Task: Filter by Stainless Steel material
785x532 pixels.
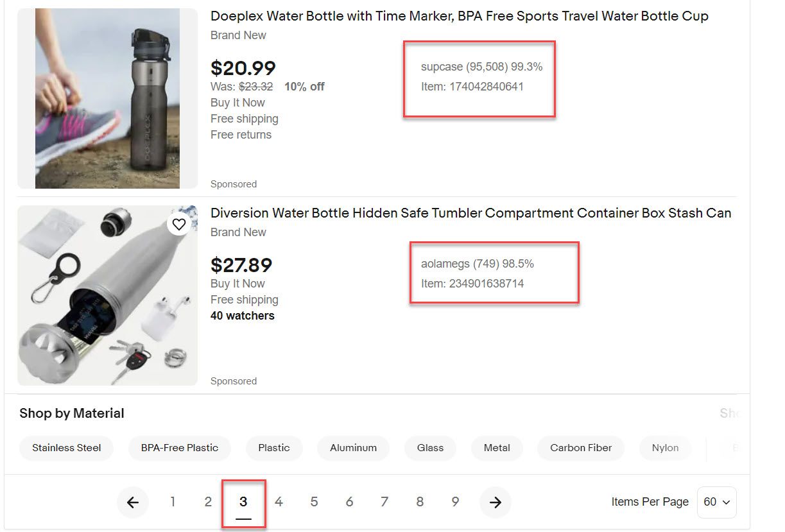Action: pyautogui.click(x=67, y=448)
